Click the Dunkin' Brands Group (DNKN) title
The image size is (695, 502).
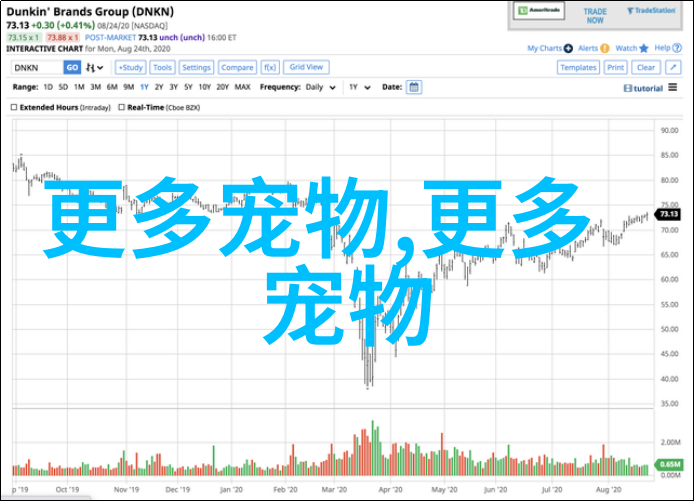point(90,12)
